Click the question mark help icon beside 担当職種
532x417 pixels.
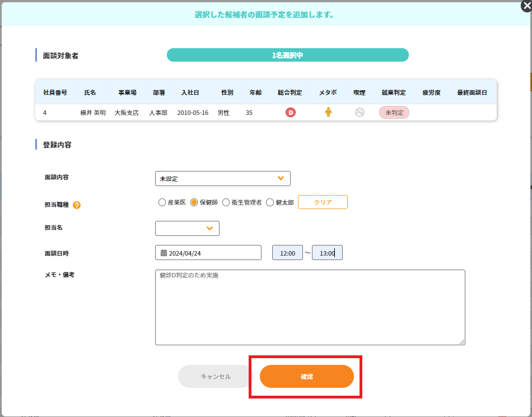pyautogui.click(x=77, y=205)
